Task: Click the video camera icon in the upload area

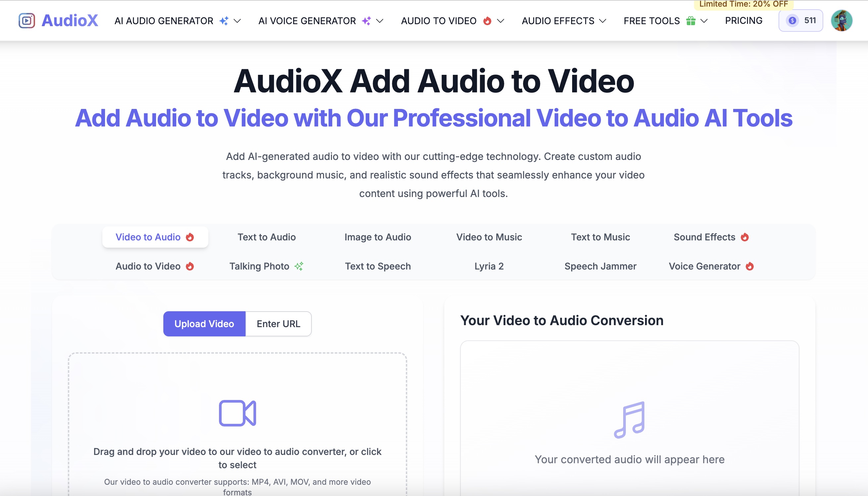Action: [238, 413]
